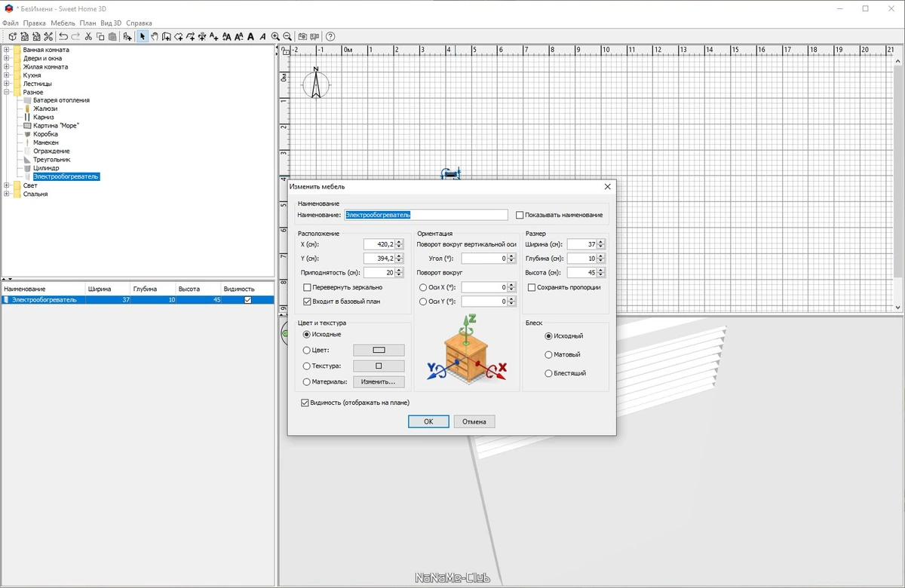Click the Zoom in magnifier icon

point(275,36)
